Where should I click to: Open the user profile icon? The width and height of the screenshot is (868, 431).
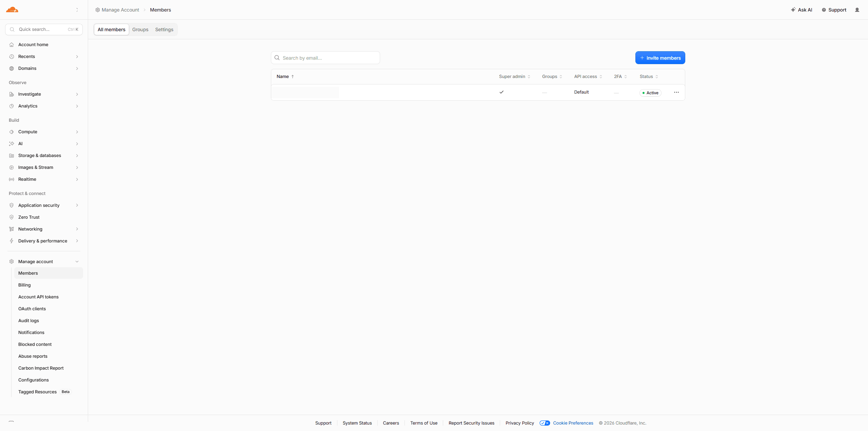pos(857,10)
